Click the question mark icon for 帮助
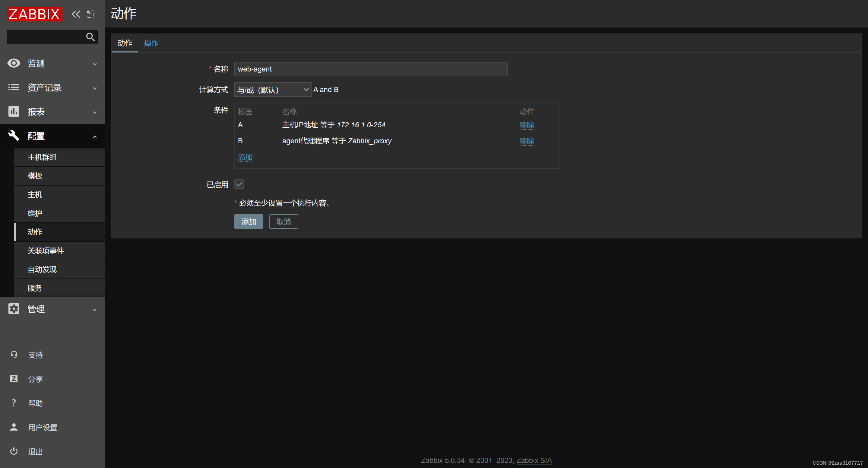The width and height of the screenshot is (868, 468). click(14, 403)
